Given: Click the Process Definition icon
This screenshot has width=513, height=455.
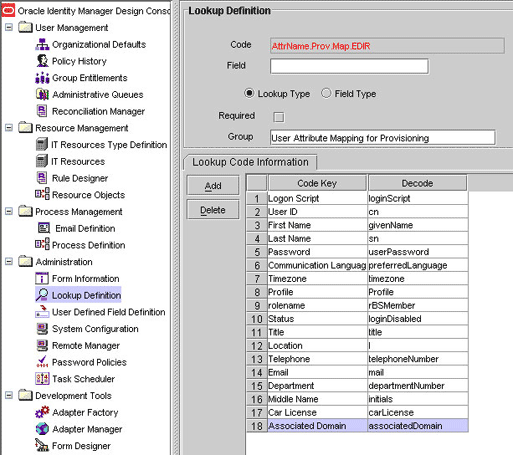Looking at the screenshot, I should pos(42,245).
